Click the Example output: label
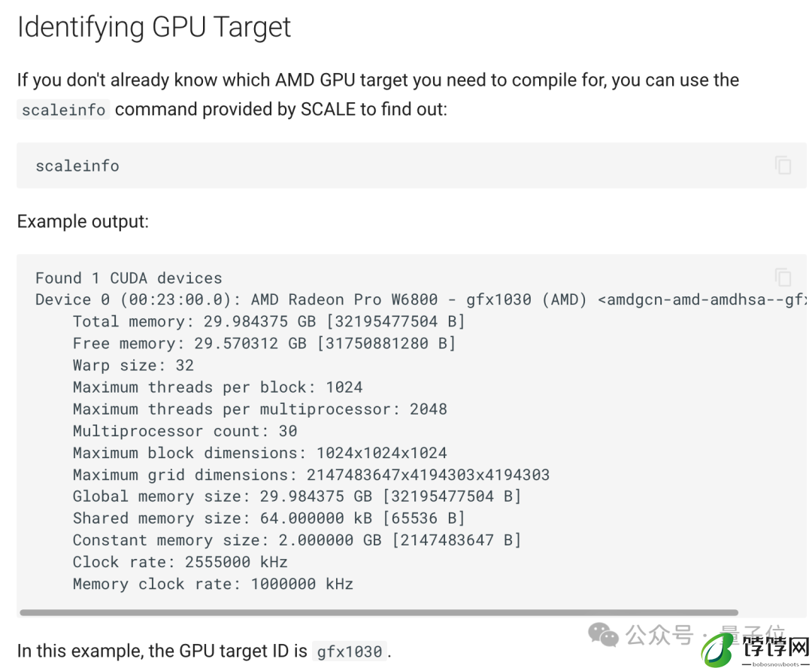This screenshot has height=668, width=812. click(83, 221)
